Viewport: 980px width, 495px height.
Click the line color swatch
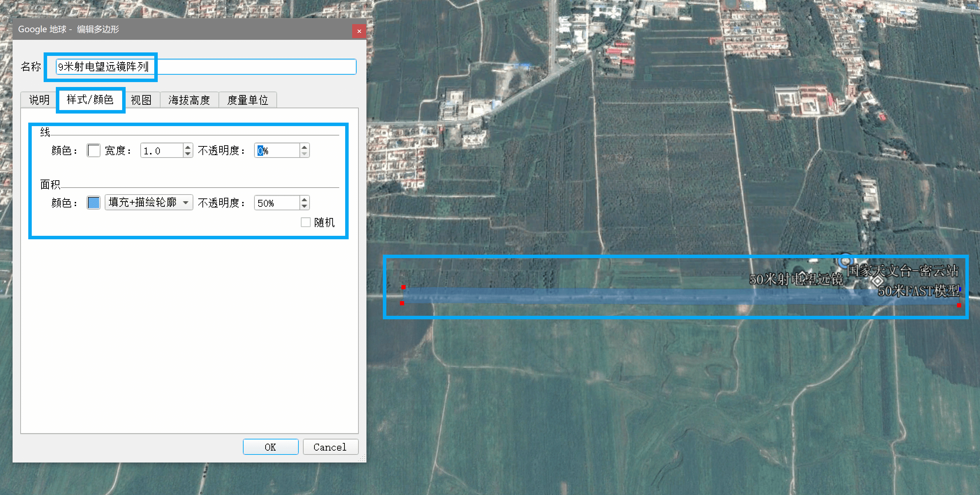coord(93,151)
